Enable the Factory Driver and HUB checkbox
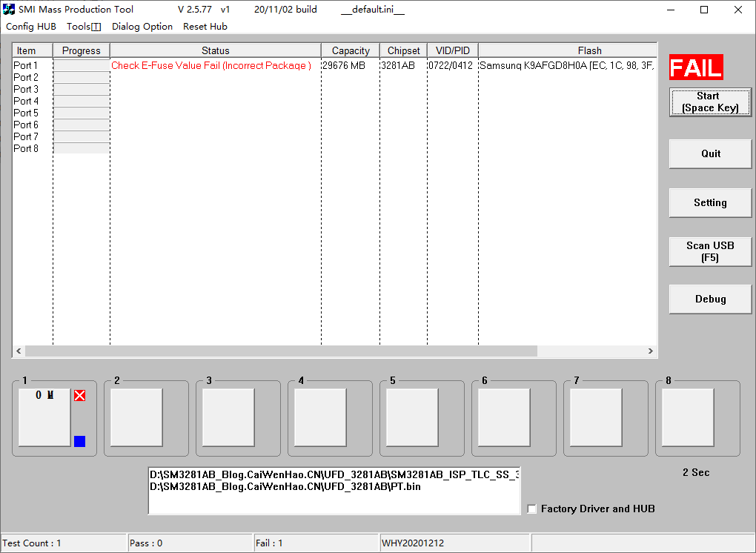The image size is (756, 553). pyautogui.click(x=531, y=509)
